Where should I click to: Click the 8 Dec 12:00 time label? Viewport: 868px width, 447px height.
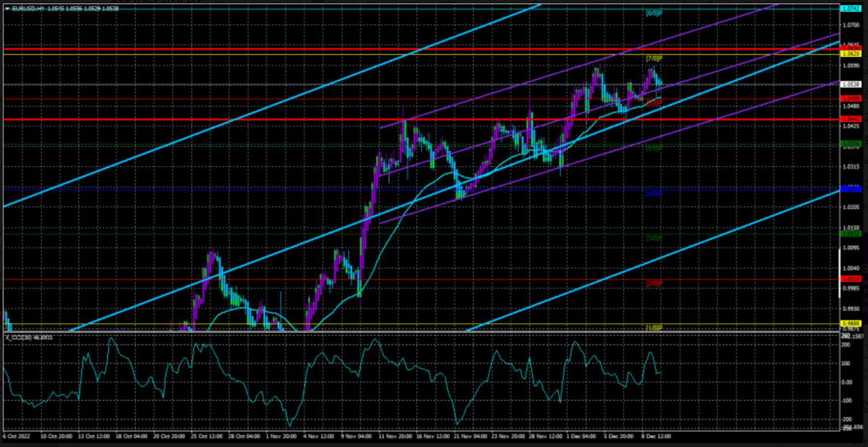[656, 437]
